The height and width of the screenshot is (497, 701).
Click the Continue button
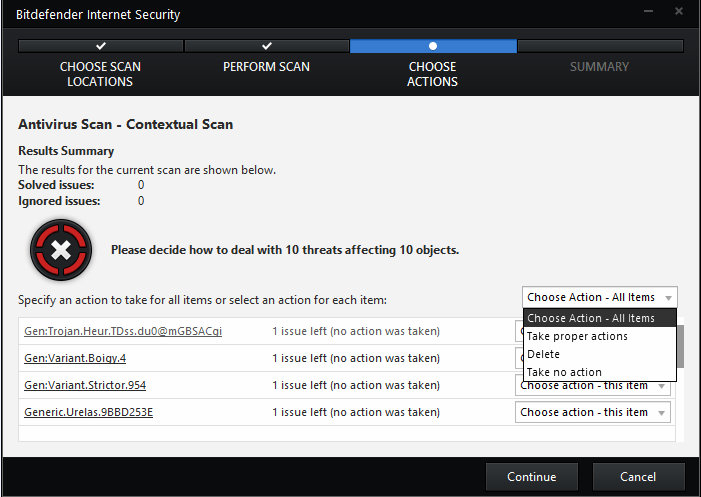pyautogui.click(x=532, y=476)
